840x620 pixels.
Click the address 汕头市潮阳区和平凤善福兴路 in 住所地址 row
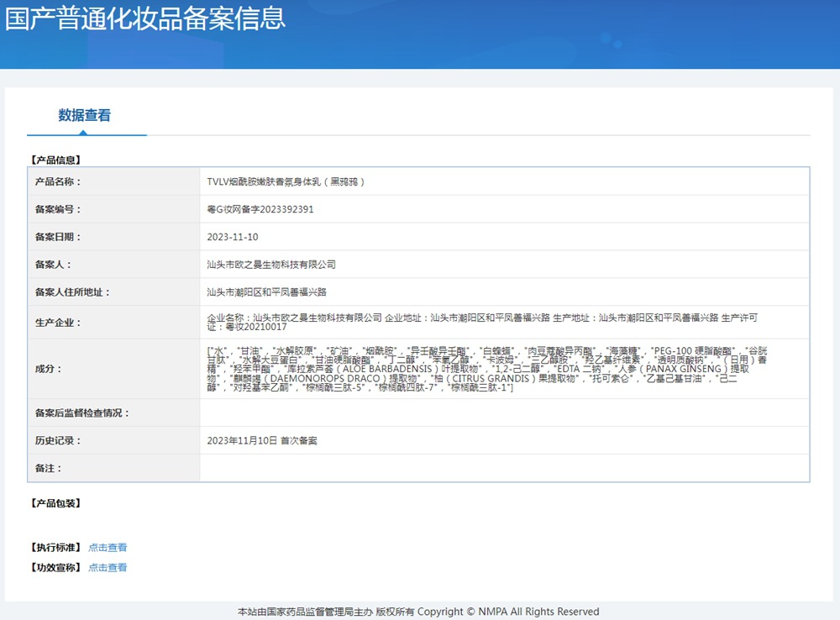pos(267,292)
